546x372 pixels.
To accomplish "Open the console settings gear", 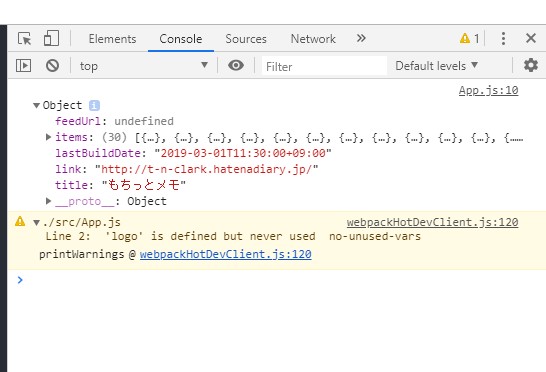I will pos(531,65).
